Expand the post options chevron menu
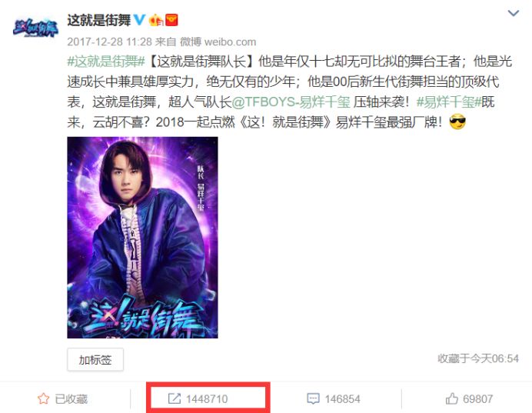Viewport: 532px width, 413px height. pyautogui.click(x=513, y=13)
